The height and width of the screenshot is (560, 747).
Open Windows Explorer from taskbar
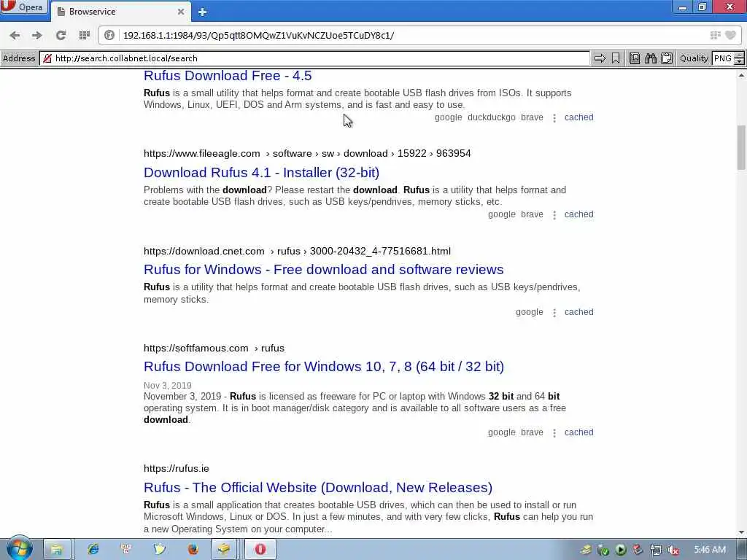click(x=57, y=550)
